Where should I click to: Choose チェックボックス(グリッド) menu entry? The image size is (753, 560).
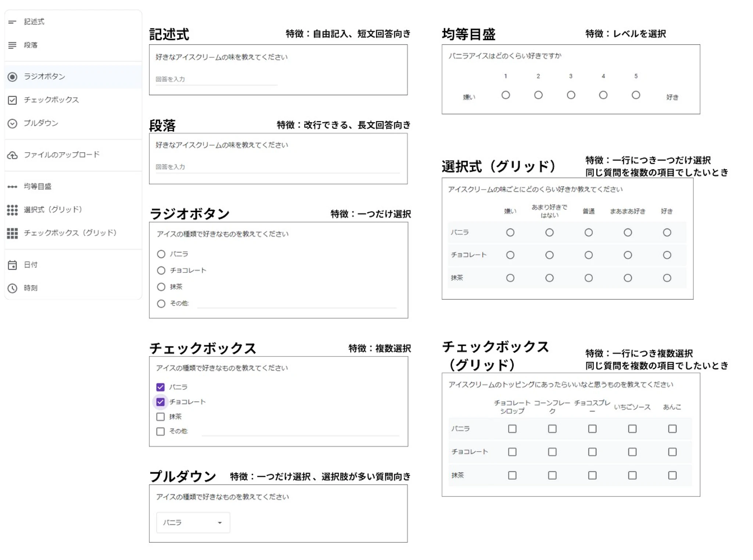click(70, 233)
